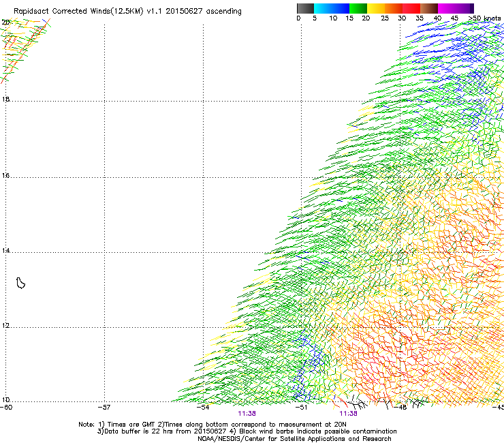This screenshot has width=504, height=443.
Task: Click the legend tick label 10
Action: [333, 18]
